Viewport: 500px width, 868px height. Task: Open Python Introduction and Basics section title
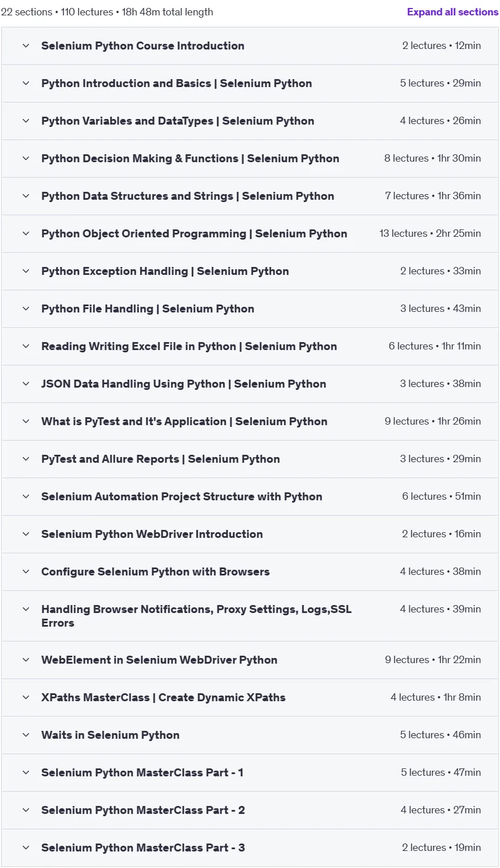pos(176,83)
